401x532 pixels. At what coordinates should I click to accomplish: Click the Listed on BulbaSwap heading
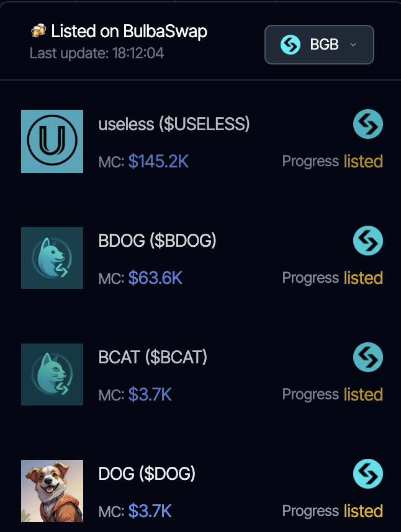[129, 31]
